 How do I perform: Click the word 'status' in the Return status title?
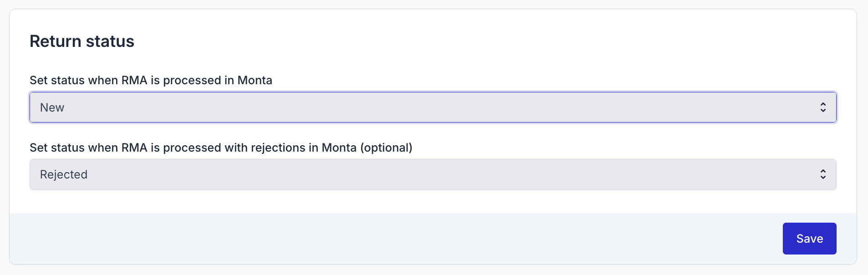[110, 41]
